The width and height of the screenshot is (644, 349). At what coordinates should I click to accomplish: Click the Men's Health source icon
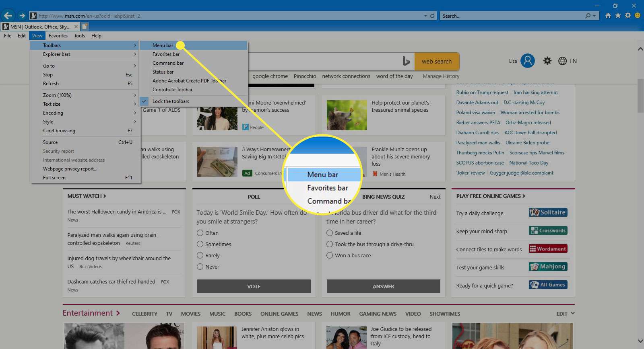tap(375, 174)
